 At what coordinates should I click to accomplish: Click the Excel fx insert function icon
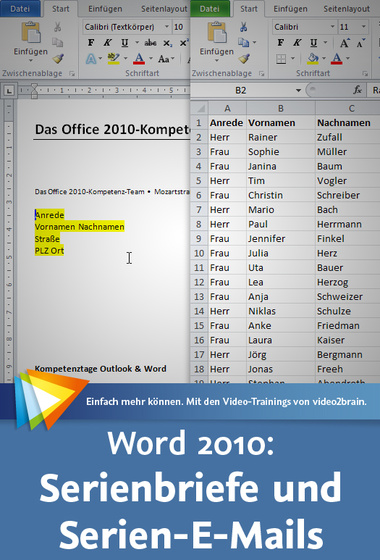tap(357, 90)
